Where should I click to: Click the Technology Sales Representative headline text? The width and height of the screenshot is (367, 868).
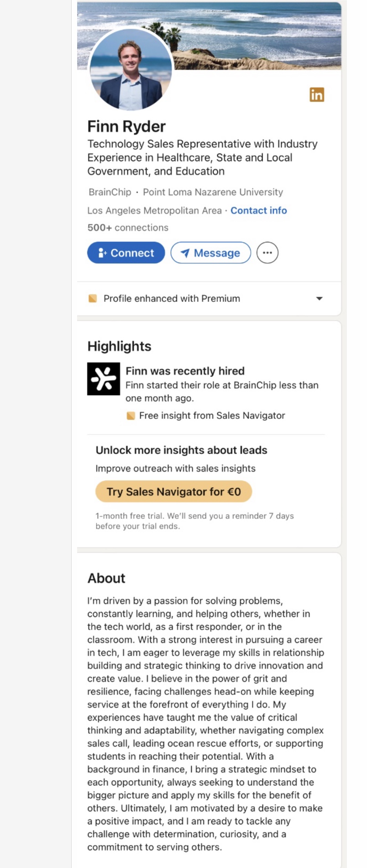click(x=202, y=157)
